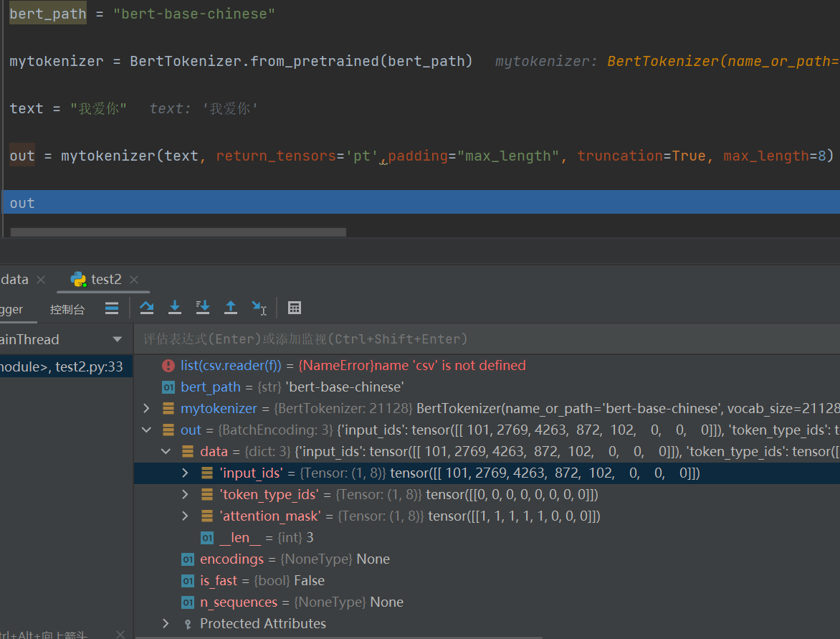Viewport: 840px width, 639px height.
Task: Click the data dict icon
Action: pyautogui.click(x=188, y=451)
